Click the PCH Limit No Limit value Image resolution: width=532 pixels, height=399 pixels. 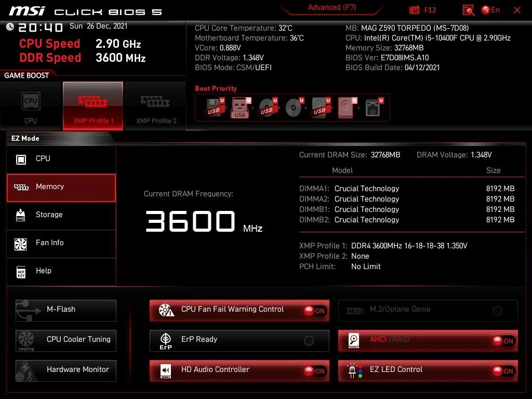[x=366, y=267]
